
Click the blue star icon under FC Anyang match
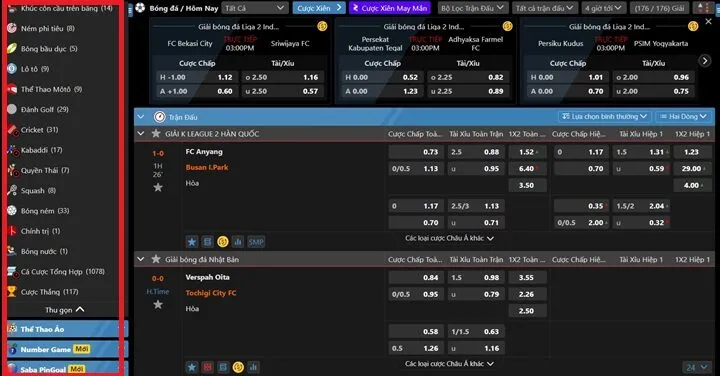click(192, 241)
